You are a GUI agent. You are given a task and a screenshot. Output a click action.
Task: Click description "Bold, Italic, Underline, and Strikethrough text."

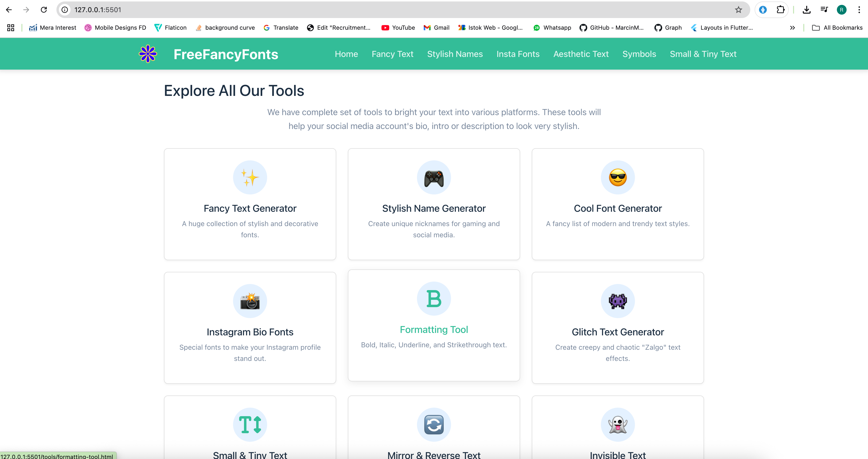(434, 345)
